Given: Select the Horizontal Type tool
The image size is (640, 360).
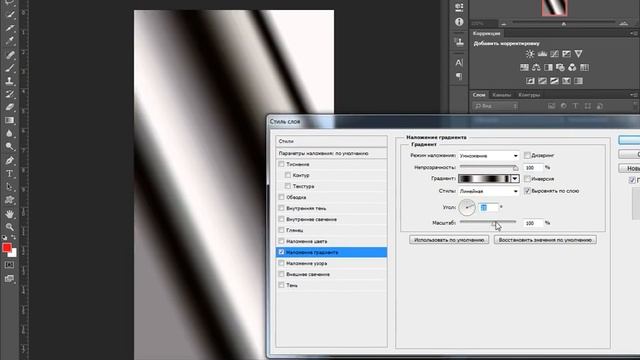Looking at the screenshot, I should point(10,173).
